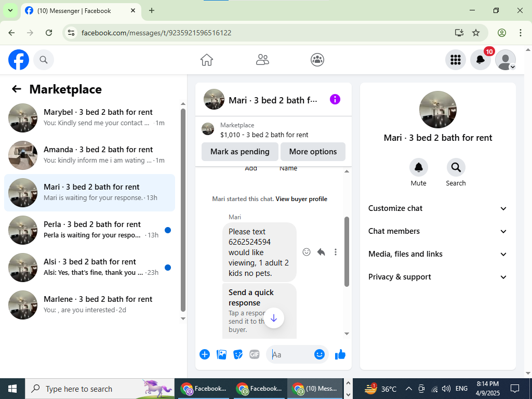Viewport: 532px width, 399px height.
Task: Open the $1,010 3 bed 2 bath listing link
Action: (264, 135)
